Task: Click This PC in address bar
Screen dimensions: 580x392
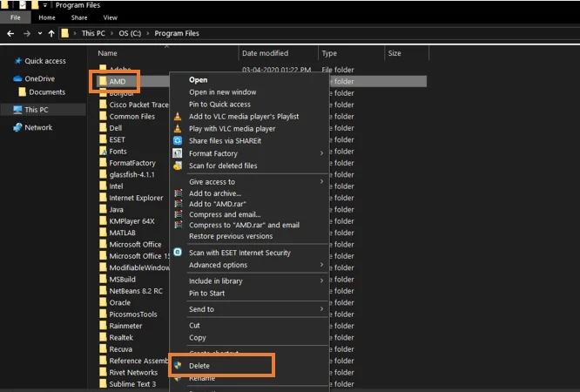Action: [x=93, y=33]
